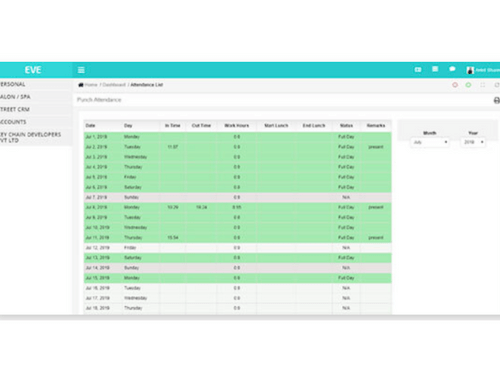Viewport: 500px width, 375px height.
Task: Click the 10:29 in-time on Jul 8
Action: (x=173, y=207)
